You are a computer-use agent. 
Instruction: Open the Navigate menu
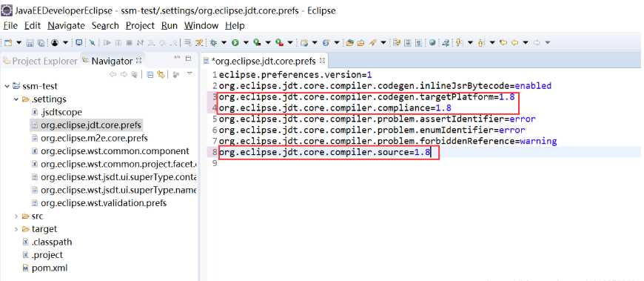tap(66, 25)
